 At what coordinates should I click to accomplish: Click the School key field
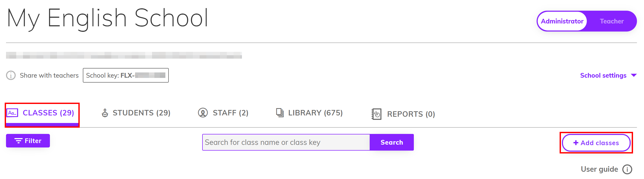pos(126,75)
